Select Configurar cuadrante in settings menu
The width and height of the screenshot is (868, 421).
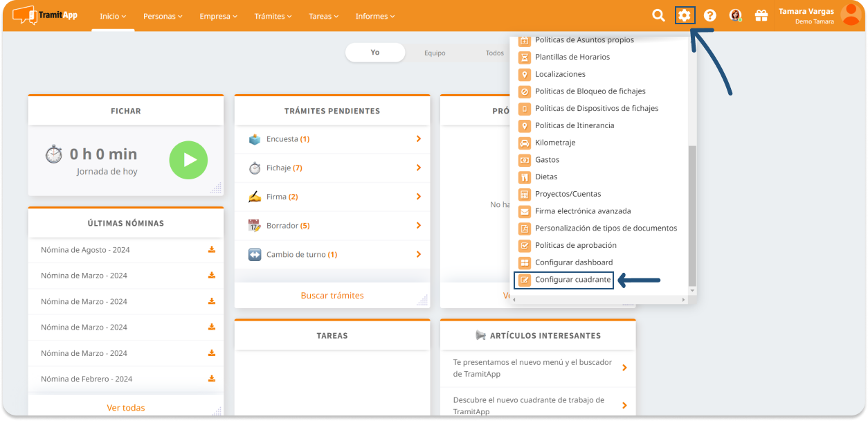click(572, 280)
